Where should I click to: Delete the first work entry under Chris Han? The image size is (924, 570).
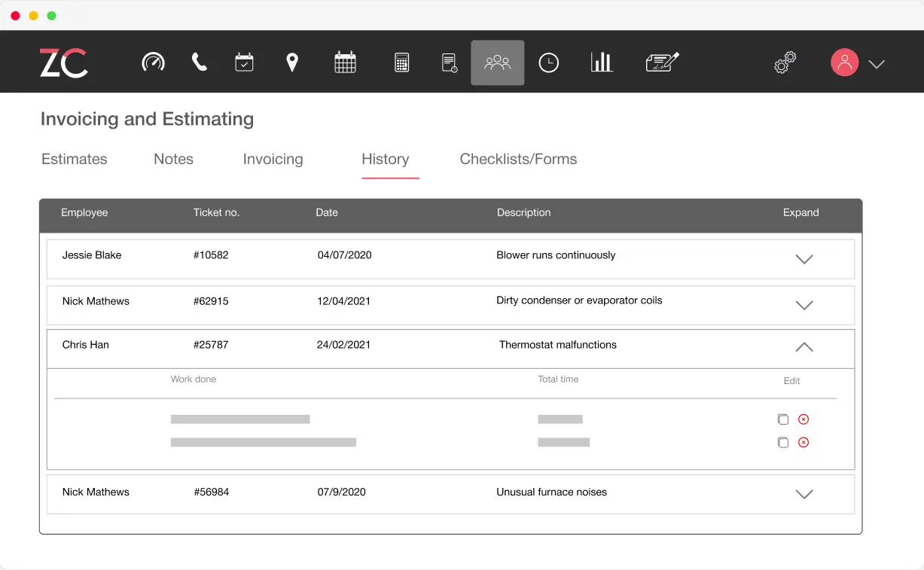pos(804,419)
